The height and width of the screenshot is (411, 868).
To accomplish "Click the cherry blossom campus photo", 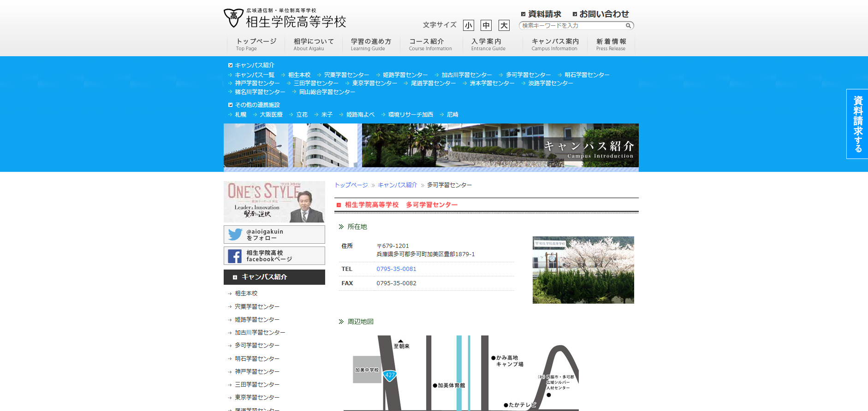I will click(583, 270).
